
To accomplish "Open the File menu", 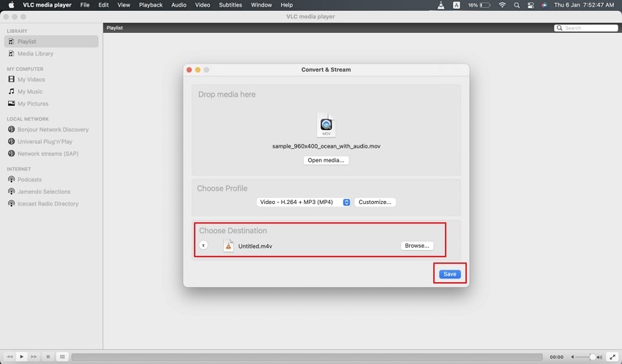I will (85, 5).
